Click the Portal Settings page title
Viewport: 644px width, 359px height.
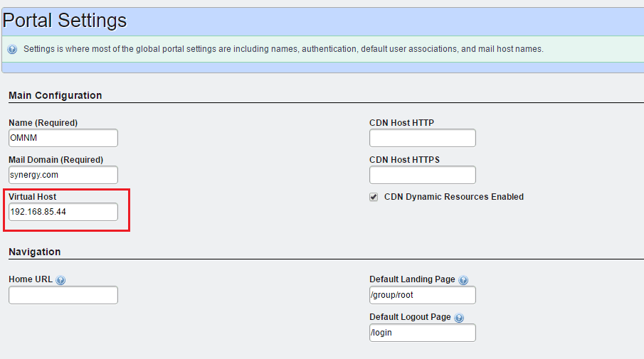click(65, 21)
